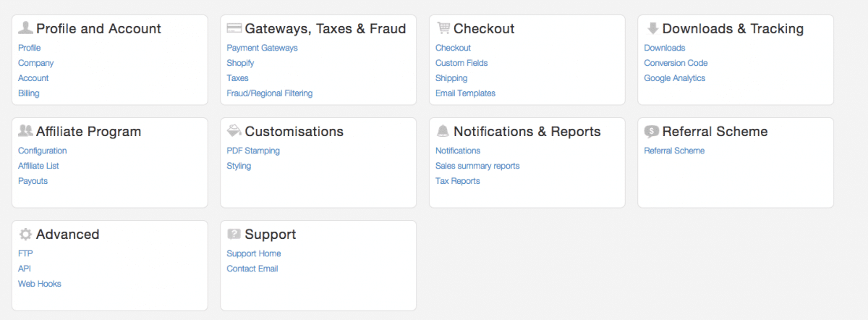Open Conversion Code settings
Viewport: 868px width, 320px height.
pos(676,63)
